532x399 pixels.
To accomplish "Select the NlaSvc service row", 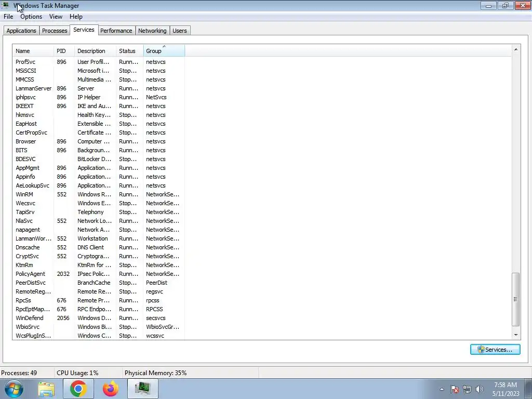I will pyautogui.click(x=99, y=220).
